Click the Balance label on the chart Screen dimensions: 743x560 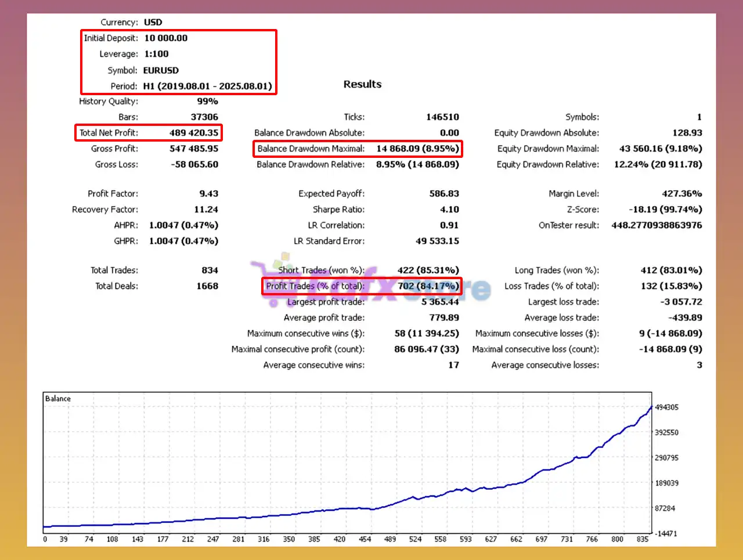point(58,399)
